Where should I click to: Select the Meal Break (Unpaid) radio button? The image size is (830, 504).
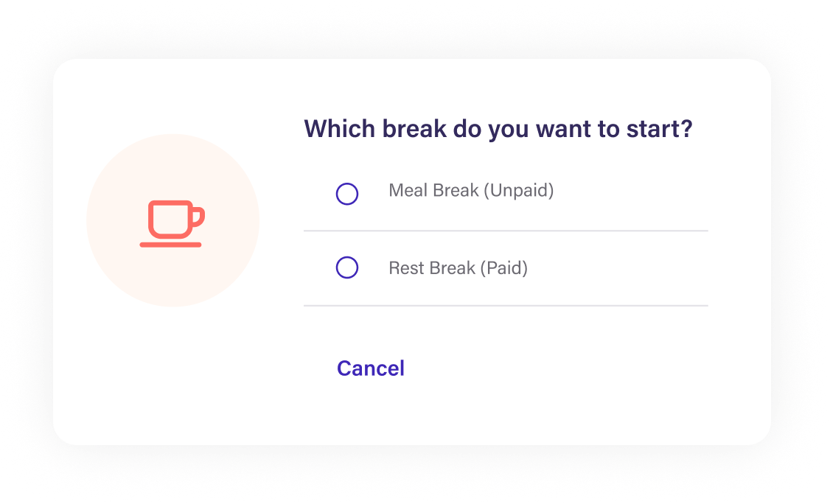346,194
